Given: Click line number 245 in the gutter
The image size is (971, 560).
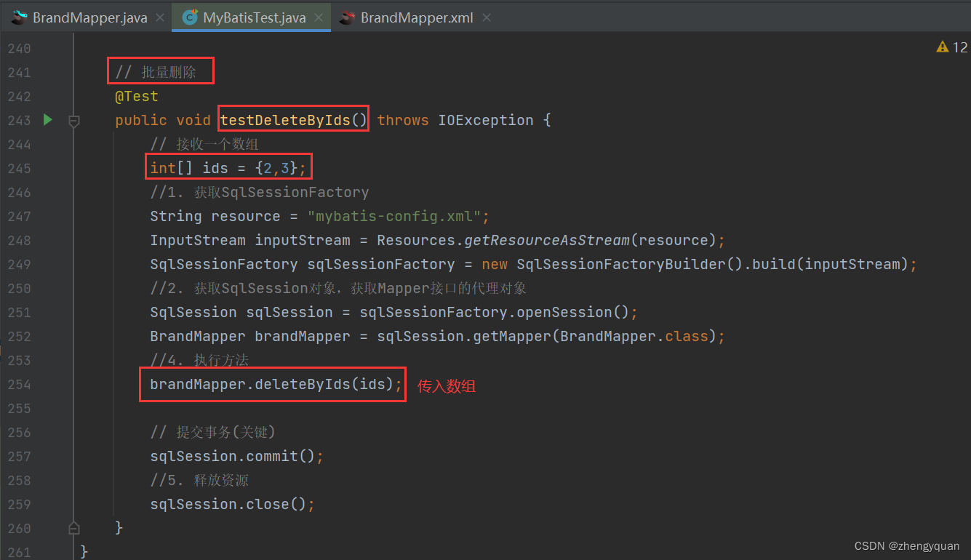Looking at the screenshot, I should (x=19, y=168).
